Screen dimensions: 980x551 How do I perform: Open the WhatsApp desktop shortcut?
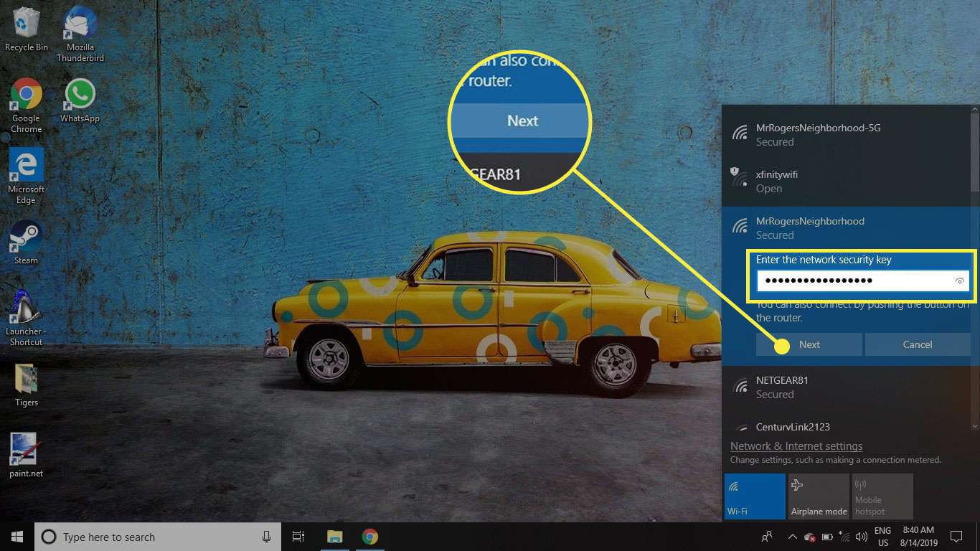pyautogui.click(x=80, y=100)
